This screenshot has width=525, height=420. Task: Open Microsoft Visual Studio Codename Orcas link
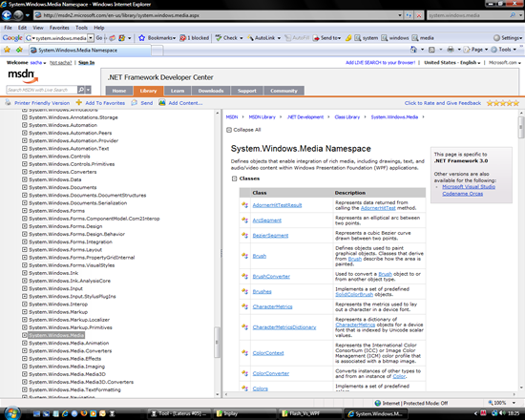coord(469,190)
